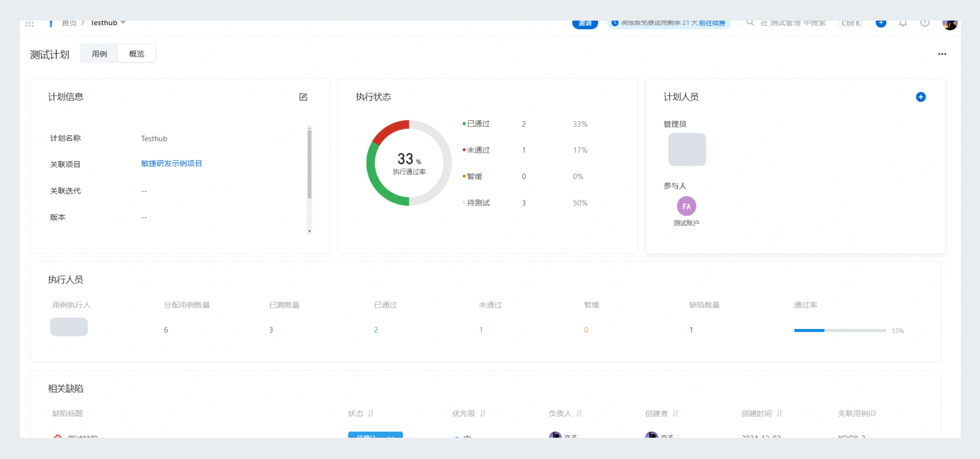The width and height of the screenshot is (980, 459).
Task: Add plan member with the plus icon
Action: pos(921,97)
